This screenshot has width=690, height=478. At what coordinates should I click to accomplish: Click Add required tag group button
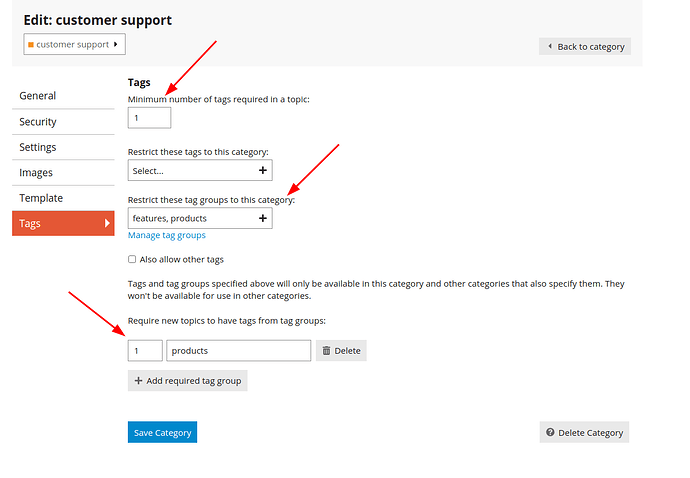click(187, 381)
